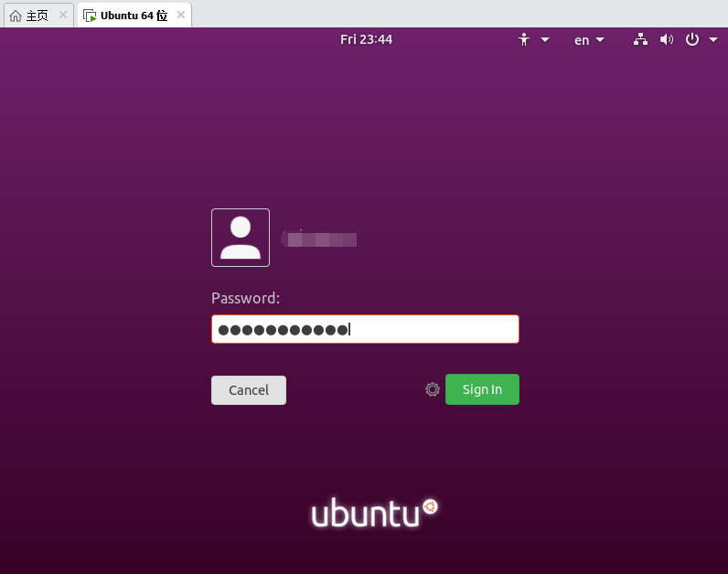The width and height of the screenshot is (728, 574).
Task: Click the volume speaker icon
Action: coord(667,39)
